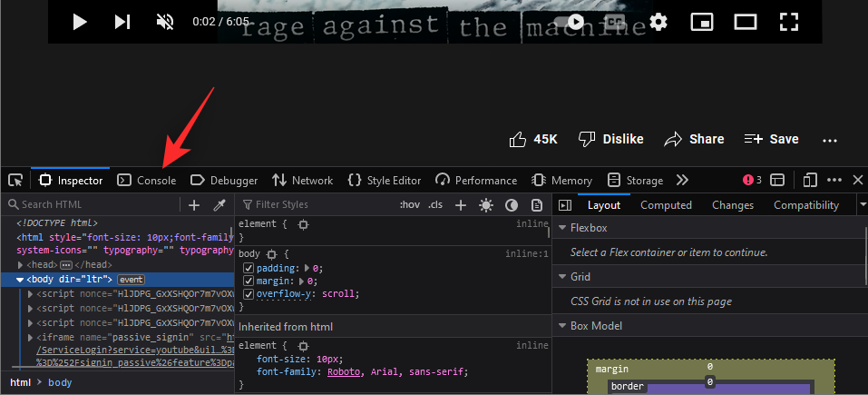Viewport: 868px width, 395px height.
Task: Save video to playlist
Action: 771,139
